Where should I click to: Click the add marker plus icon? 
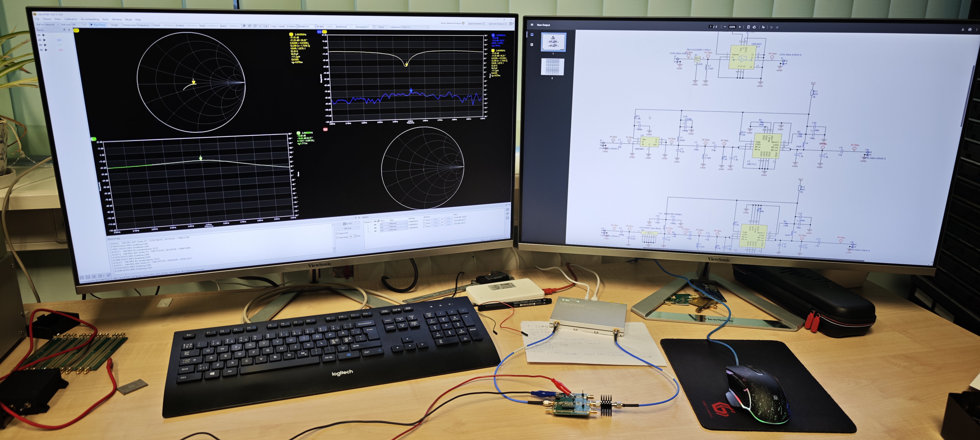point(507,209)
